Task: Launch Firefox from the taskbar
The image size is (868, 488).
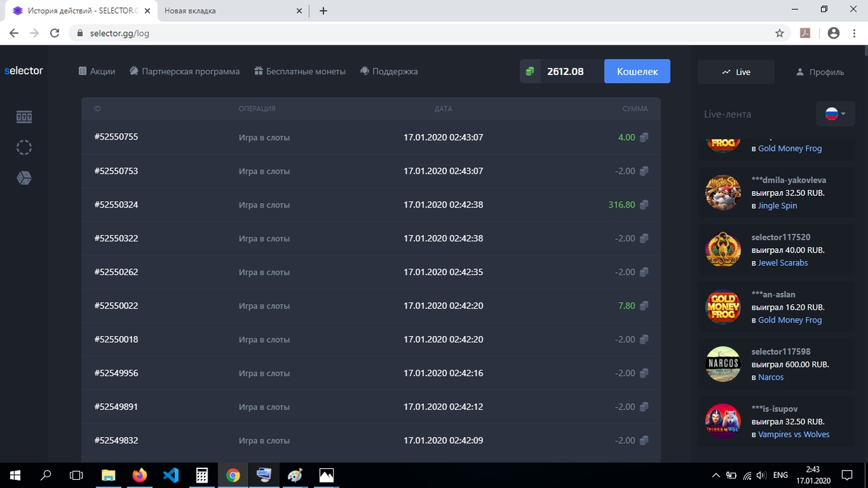Action: (140, 475)
